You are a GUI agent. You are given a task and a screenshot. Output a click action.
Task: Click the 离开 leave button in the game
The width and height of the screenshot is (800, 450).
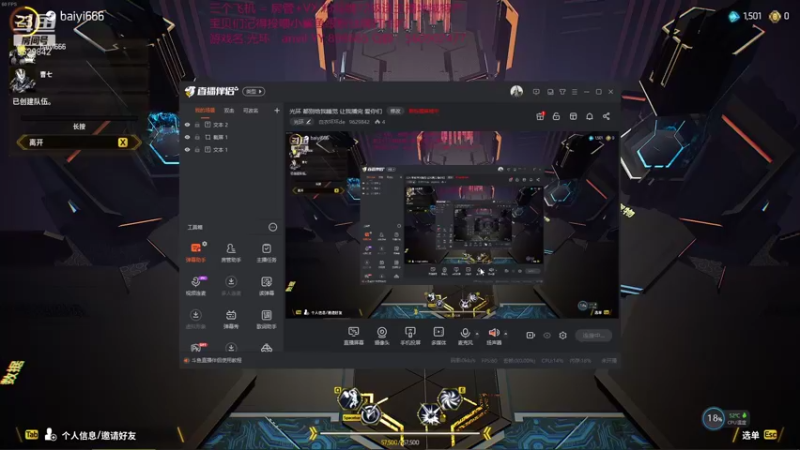[79, 142]
